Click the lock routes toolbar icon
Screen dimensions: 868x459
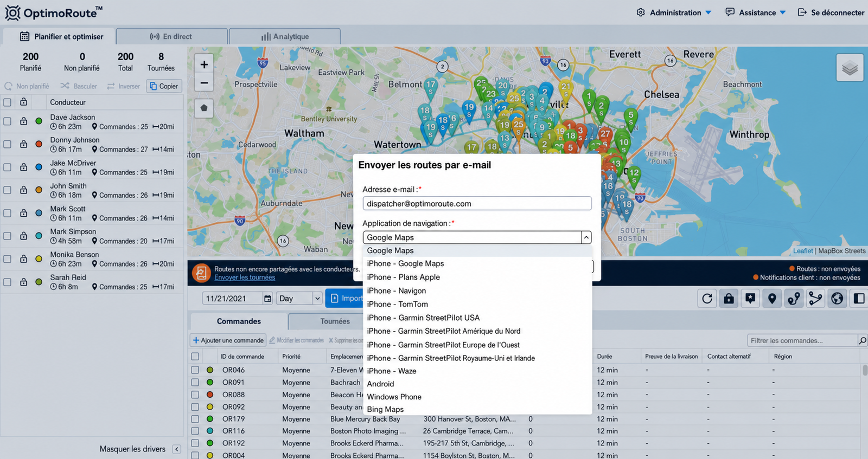click(x=729, y=299)
